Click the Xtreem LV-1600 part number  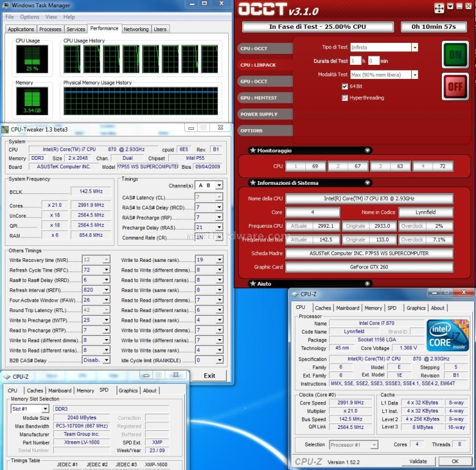point(81,442)
